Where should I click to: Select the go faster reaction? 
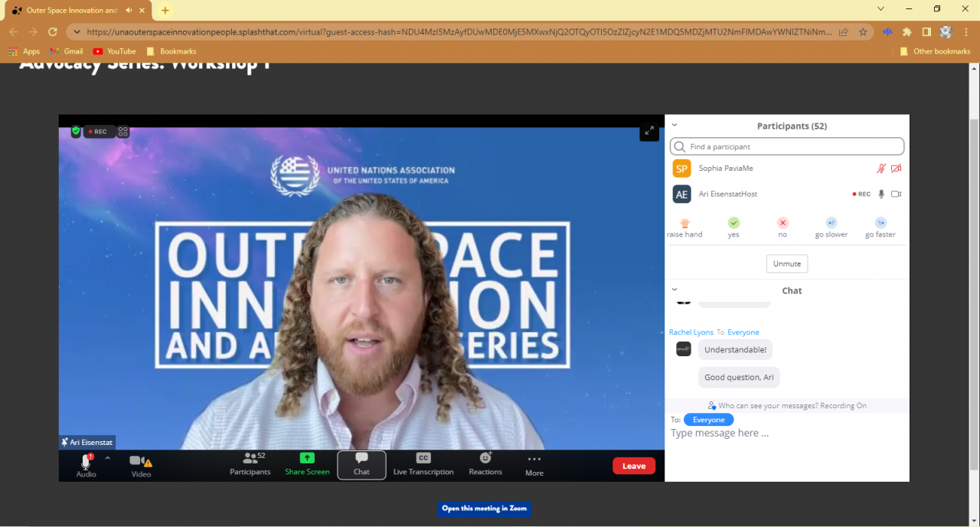(880, 227)
